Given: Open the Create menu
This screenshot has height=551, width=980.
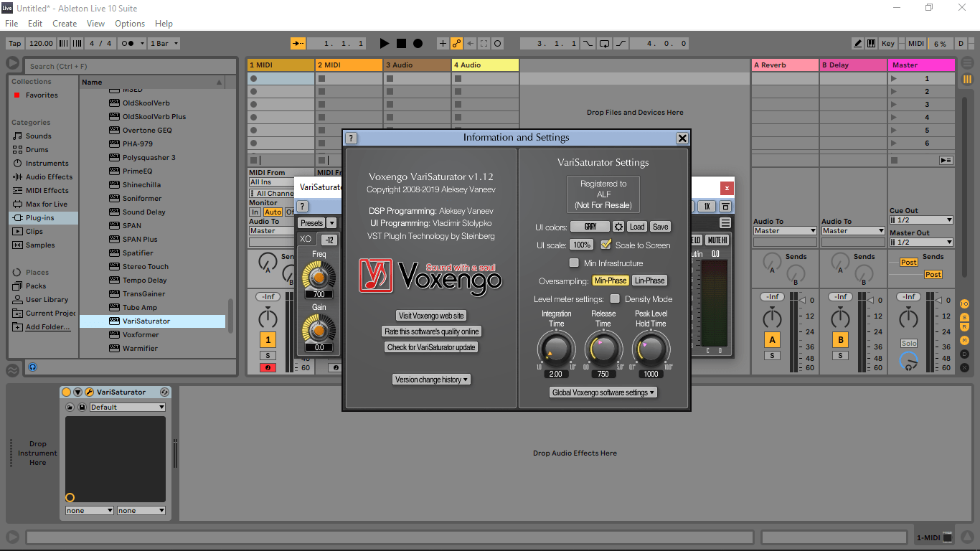Looking at the screenshot, I should pyautogui.click(x=65, y=24).
